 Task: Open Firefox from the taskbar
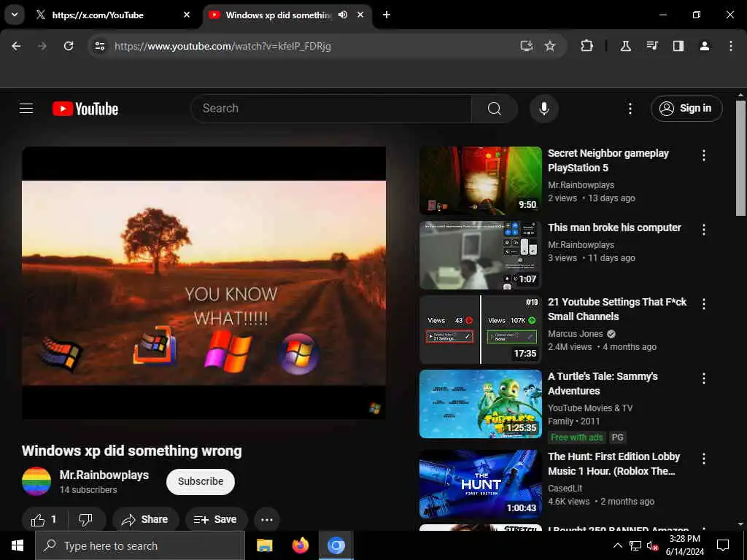point(300,545)
